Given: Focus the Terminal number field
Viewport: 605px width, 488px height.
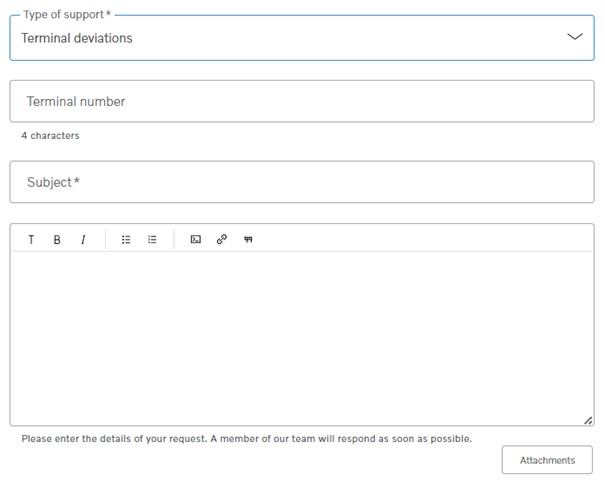Looking at the screenshot, I should click(302, 101).
